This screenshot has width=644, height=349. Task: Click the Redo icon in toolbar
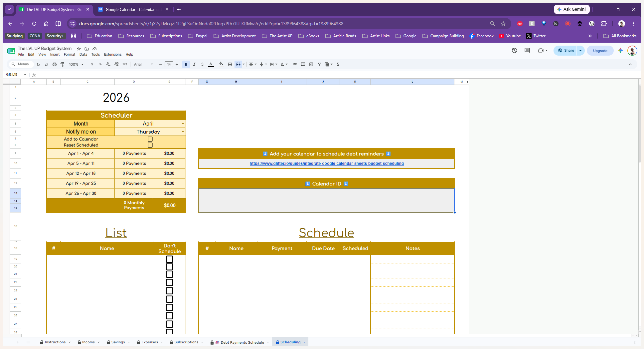[46, 64]
